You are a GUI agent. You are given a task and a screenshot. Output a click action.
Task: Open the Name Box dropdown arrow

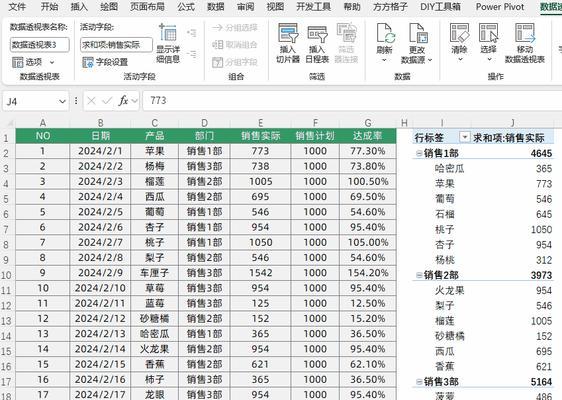click(x=62, y=101)
